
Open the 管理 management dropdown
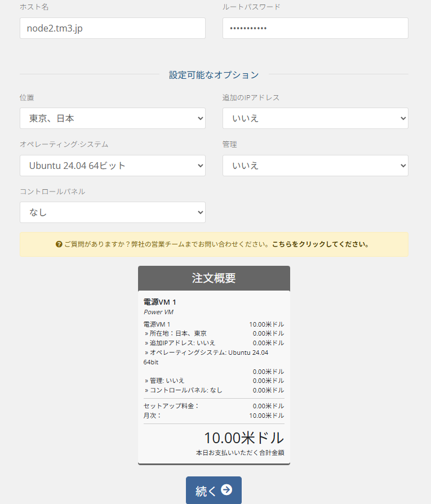tap(315, 166)
